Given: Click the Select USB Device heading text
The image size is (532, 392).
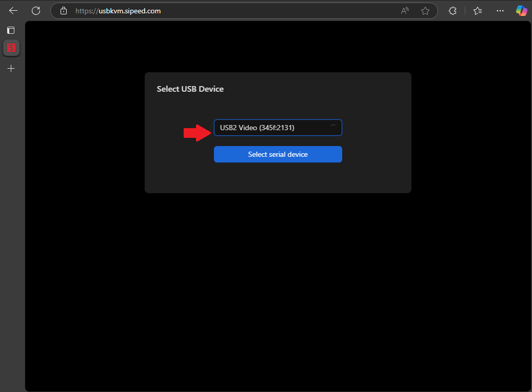Looking at the screenshot, I should click(190, 89).
